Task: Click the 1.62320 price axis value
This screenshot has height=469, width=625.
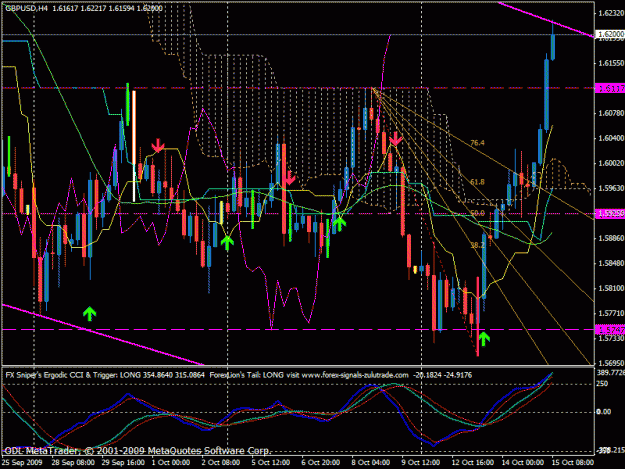Action: (611, 13)
